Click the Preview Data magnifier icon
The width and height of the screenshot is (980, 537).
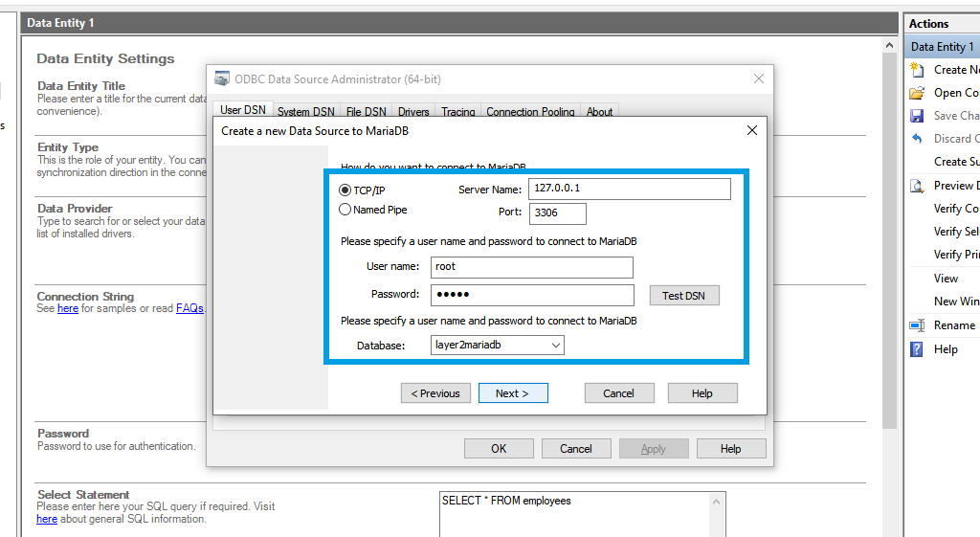coord(917,186)
